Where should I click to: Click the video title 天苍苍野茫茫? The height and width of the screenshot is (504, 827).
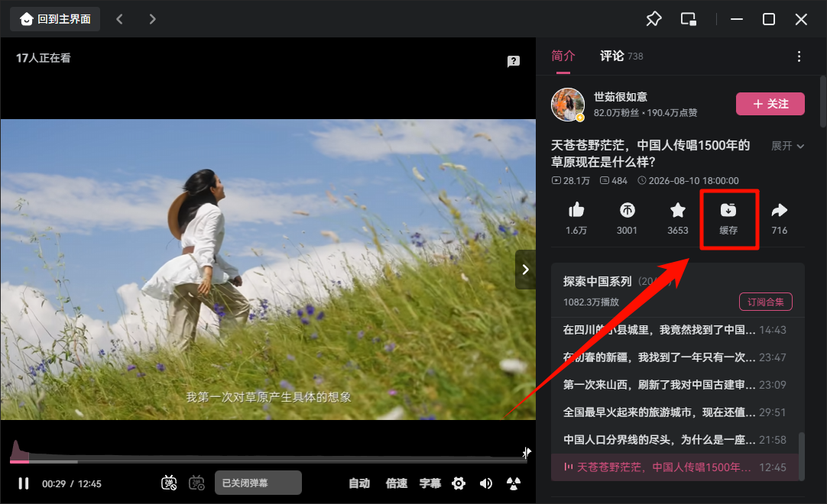pyautogui.click(x=650, y=153)
